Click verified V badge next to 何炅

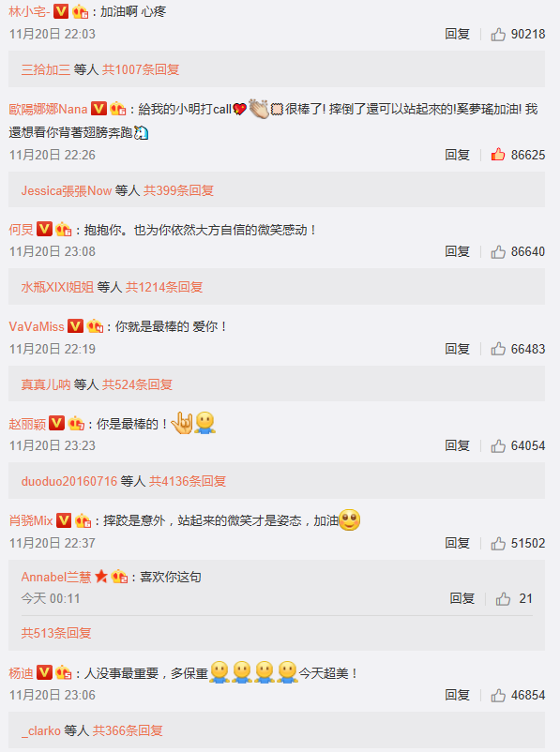point(45,229)
